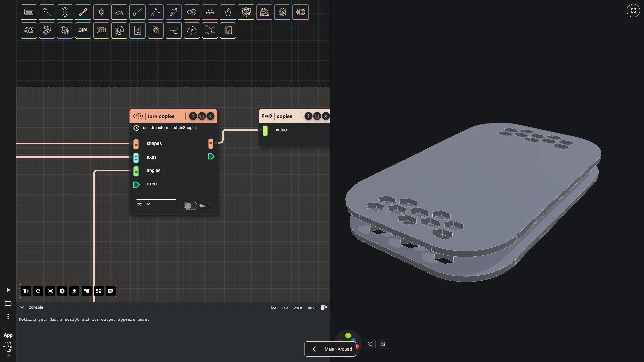
Task: Click the download arrow icon in bottom toolbar
Action: [x=74, y=291]
